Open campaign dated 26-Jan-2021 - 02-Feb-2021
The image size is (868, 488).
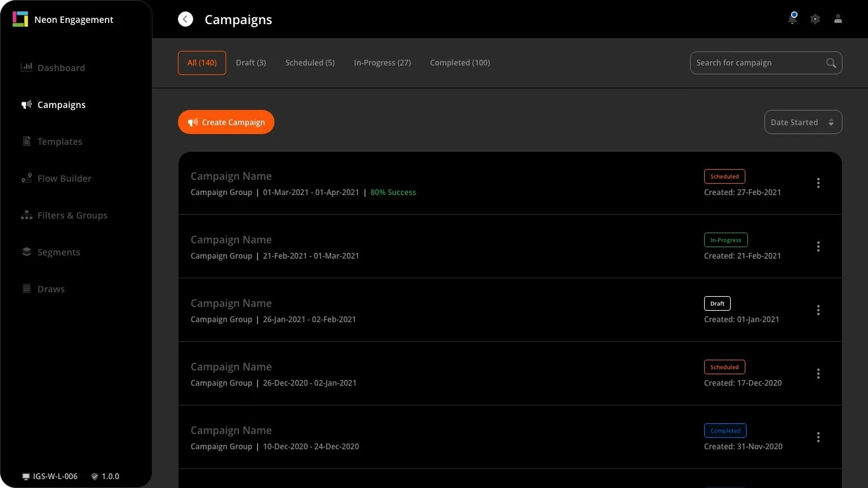pos(510,310)
